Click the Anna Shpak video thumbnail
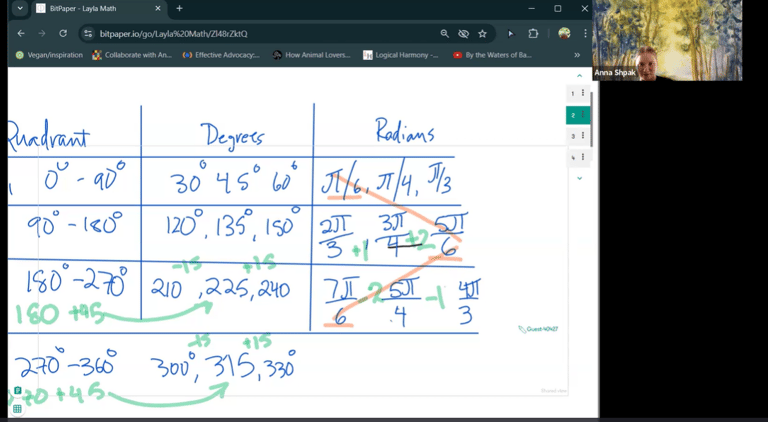Screen dimensions: 768x422 [667, 40]
